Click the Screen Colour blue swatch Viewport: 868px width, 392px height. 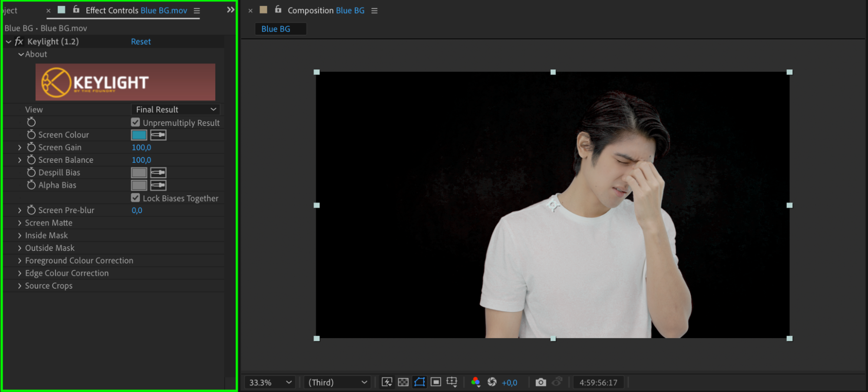pos(139,135)
